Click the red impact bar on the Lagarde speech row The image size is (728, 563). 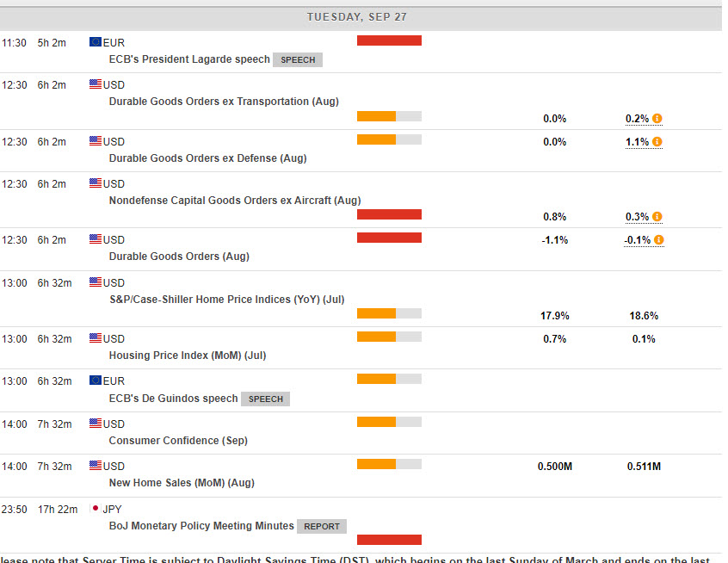coord(389,40)
